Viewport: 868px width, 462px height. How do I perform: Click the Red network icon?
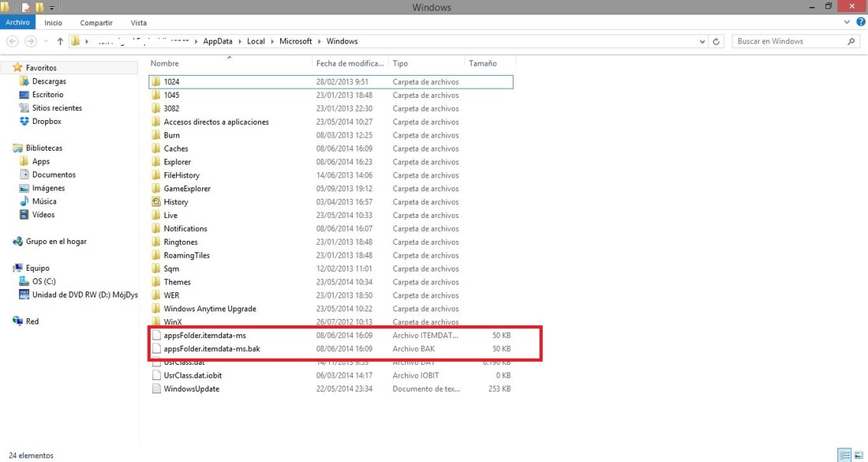17,321
